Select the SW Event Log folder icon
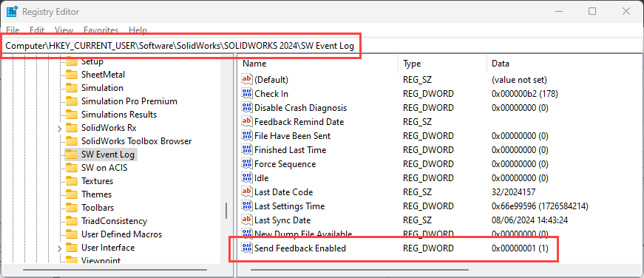Image resolution: width=644 pixels, height=278 pixels. coord(72,155)
